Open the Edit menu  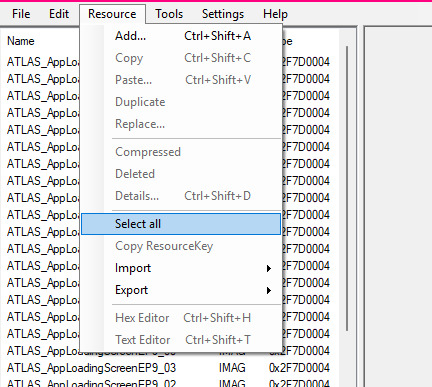click(59, 14)
